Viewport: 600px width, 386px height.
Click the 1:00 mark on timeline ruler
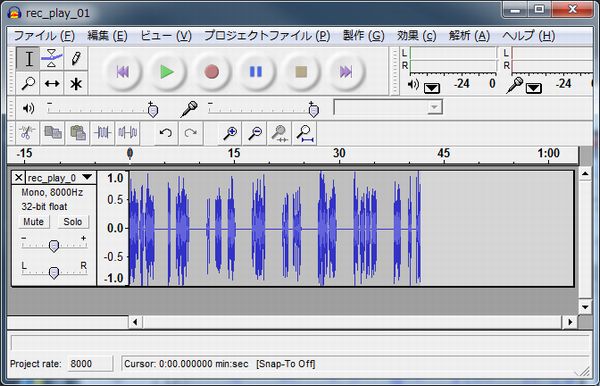coord(548,153)
